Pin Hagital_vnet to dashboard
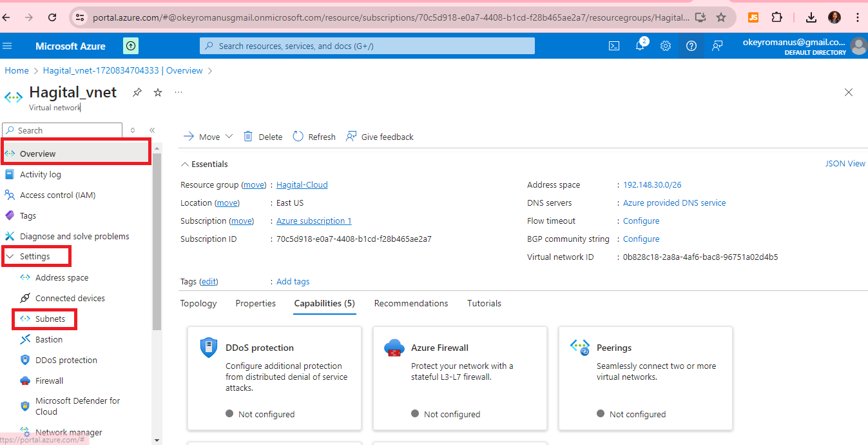 137,92
